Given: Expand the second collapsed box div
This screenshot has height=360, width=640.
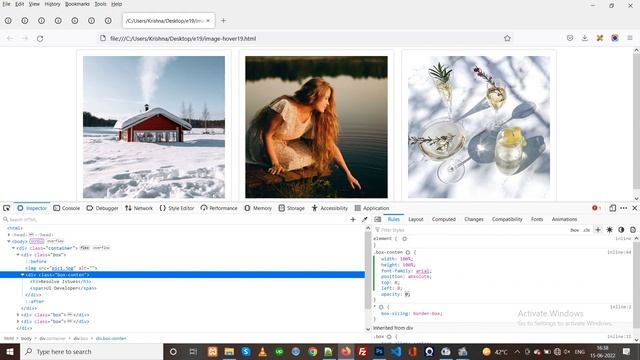Looking at the screenshot, I should [18, 315].
